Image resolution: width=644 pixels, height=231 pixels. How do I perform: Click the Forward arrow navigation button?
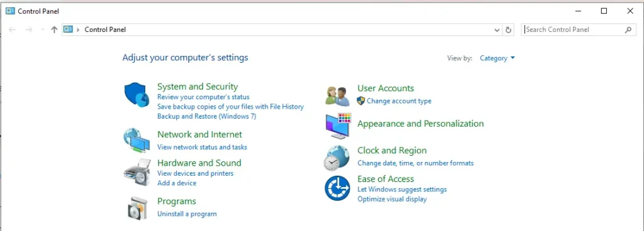click(29, 30)
